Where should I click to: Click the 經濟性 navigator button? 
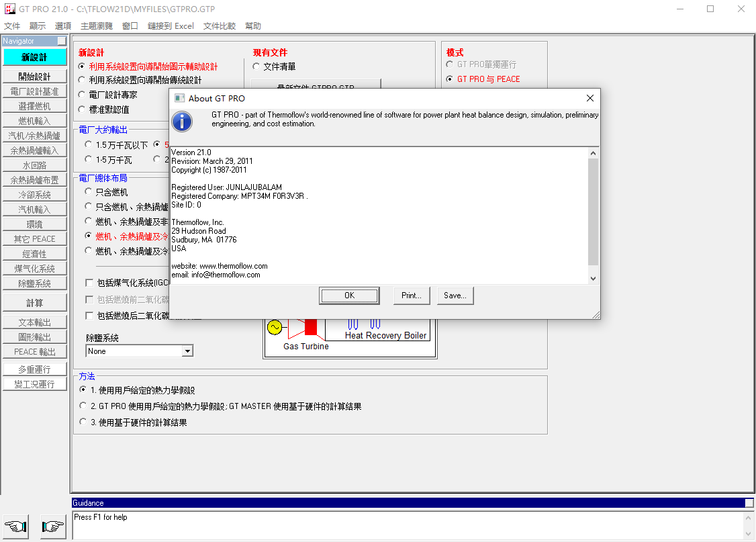pos(35,254)
